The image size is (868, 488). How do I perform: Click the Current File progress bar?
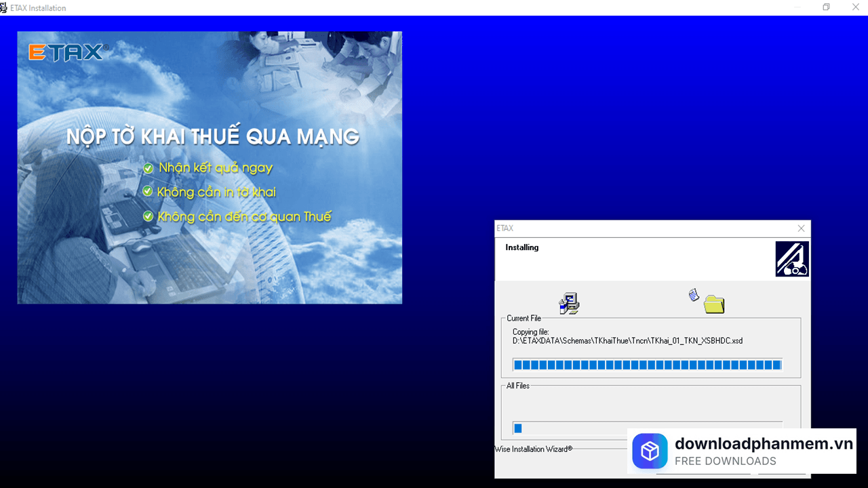[648, 365]
